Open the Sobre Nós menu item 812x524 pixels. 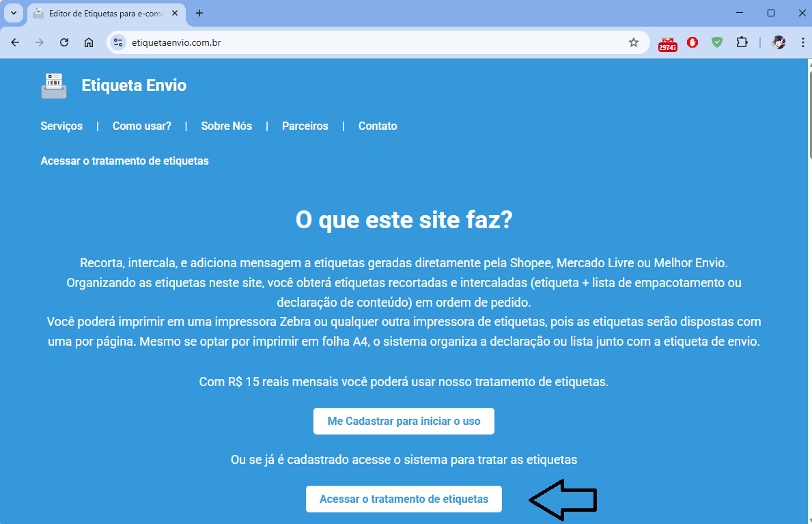[x=226, y=126]
